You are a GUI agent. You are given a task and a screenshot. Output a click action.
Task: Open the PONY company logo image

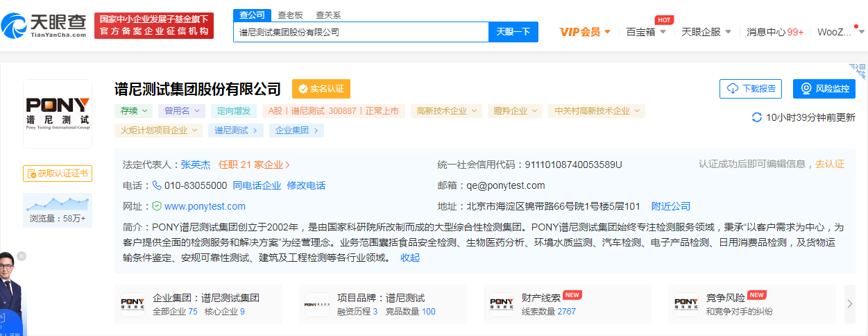pyautogui.click(x=58, y=113)
